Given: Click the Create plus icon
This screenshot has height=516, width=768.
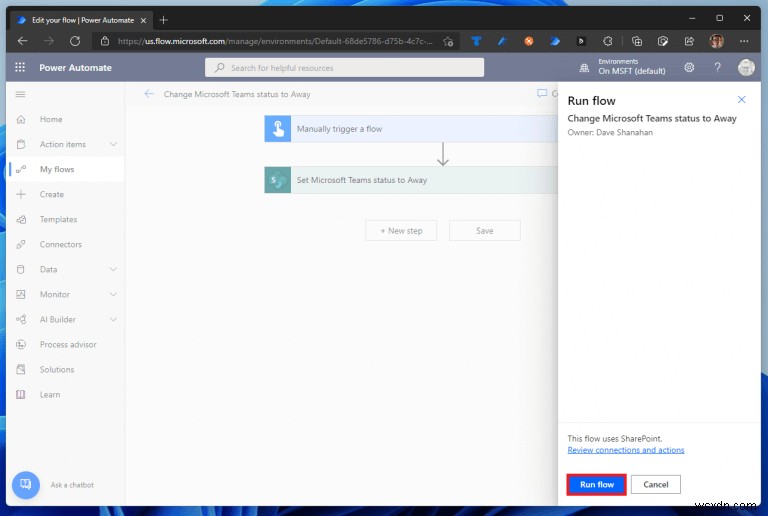Looking at the screenshot, I should pos(21,194).
